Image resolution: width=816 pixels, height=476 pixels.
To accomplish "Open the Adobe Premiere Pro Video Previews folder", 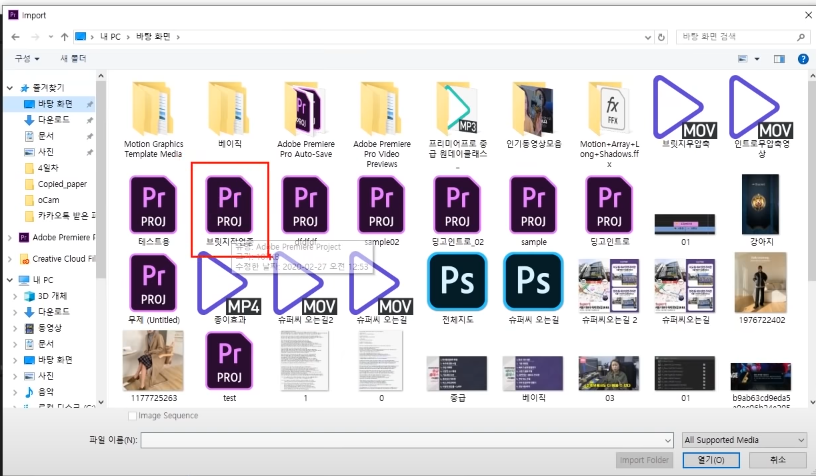I will coord(381,124).
